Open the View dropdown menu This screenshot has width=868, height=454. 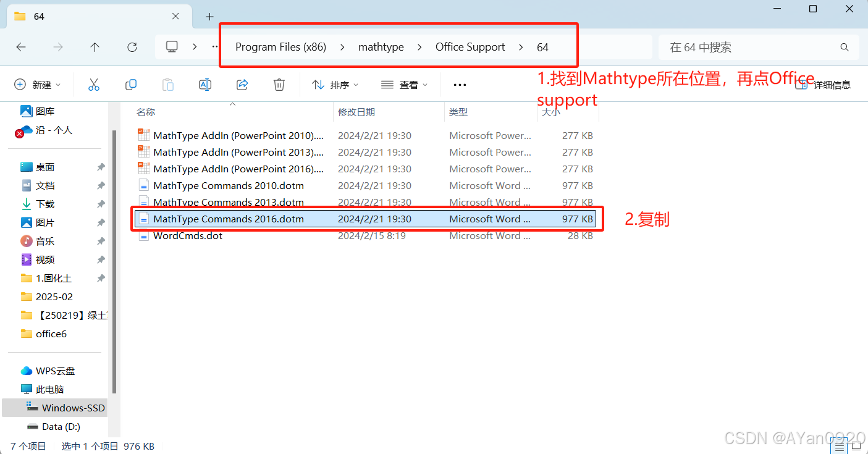coord(405,85)
